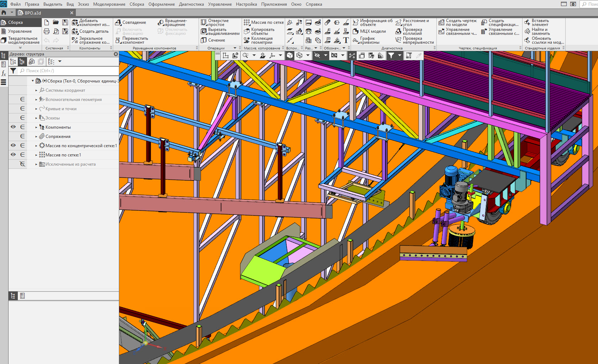Open the model tree settings gear
Image resolution: width=598 pixels, height=364 pixels.
point(116,54)
